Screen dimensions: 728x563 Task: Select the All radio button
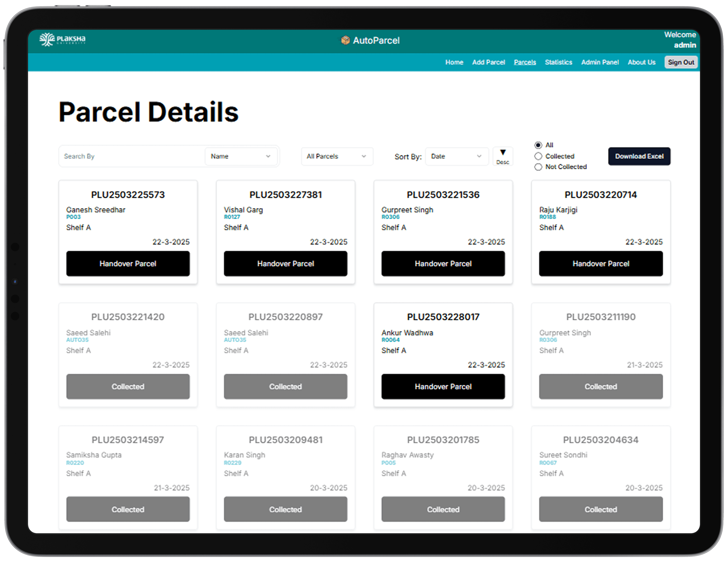[538, 145]
